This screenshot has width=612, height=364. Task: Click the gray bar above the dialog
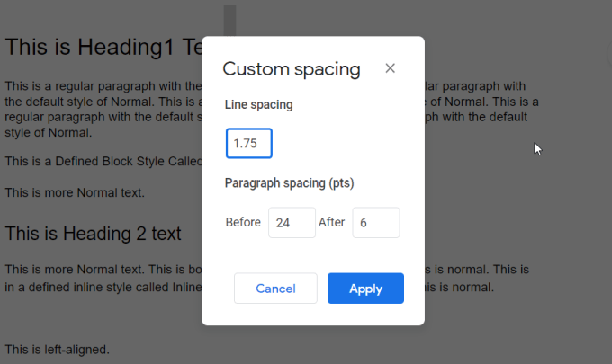pyautogui.click(x=229, y=19)
